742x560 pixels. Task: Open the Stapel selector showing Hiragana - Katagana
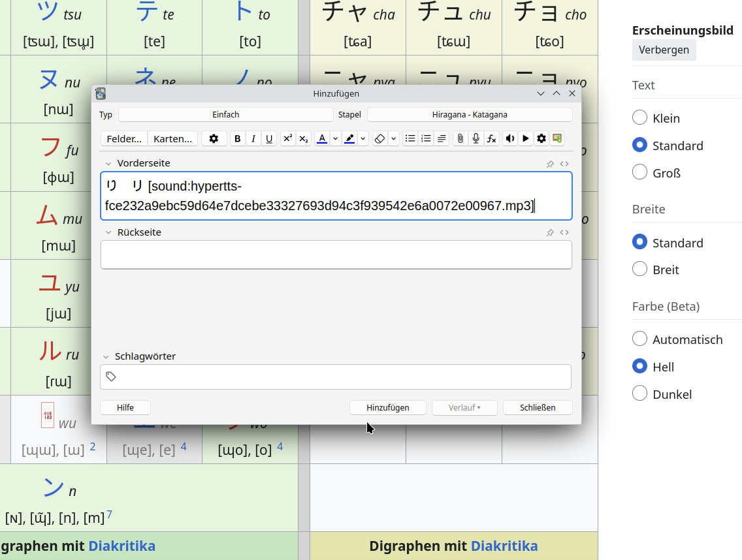click(470, 114)
